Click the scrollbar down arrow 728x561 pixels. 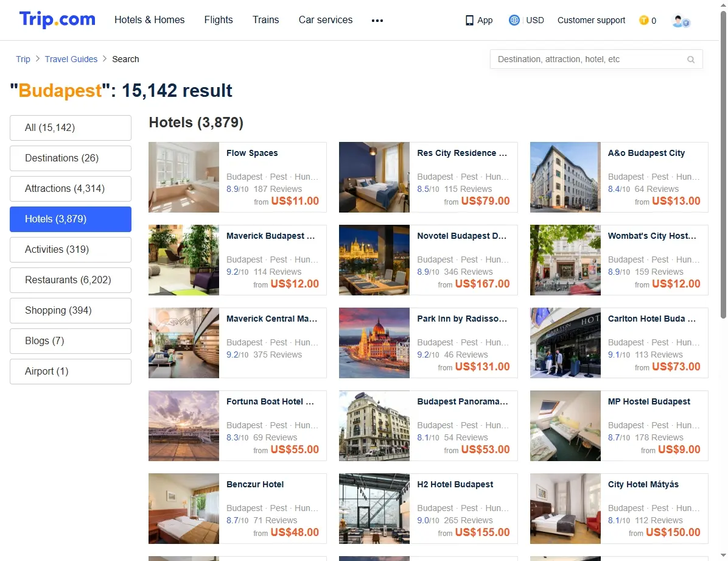723,555
